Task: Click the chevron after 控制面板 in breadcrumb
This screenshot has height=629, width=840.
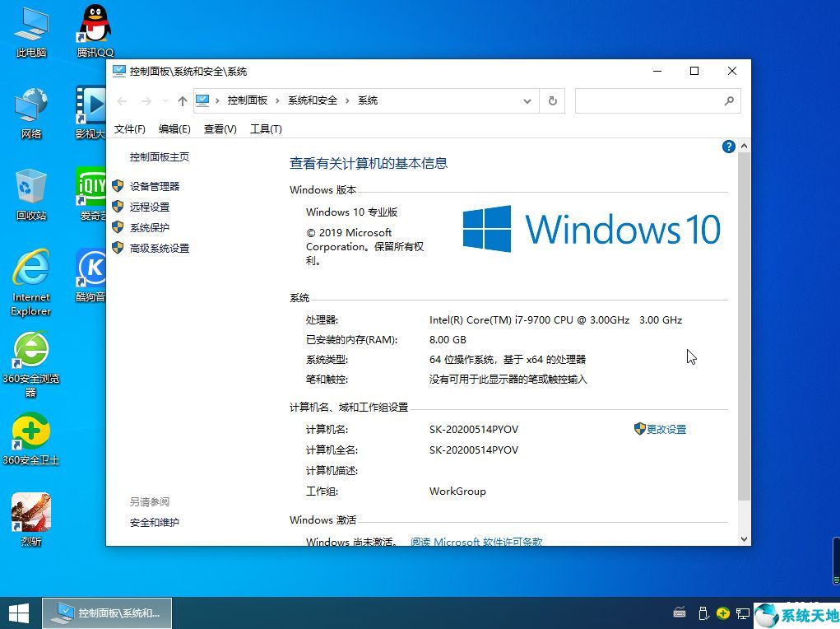Action: click(x=278, y=100)
